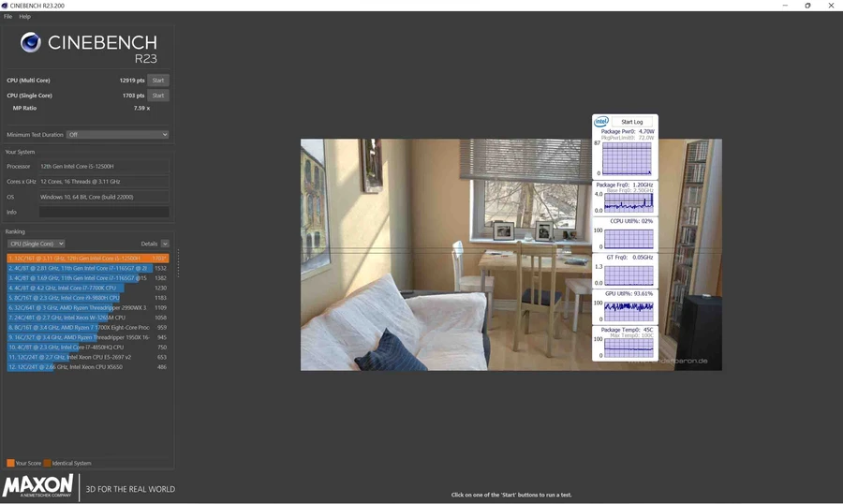This screenshot has height=504, width=843.
Task: Click the Your Score orange legend swatch
Action: [10, 463]
